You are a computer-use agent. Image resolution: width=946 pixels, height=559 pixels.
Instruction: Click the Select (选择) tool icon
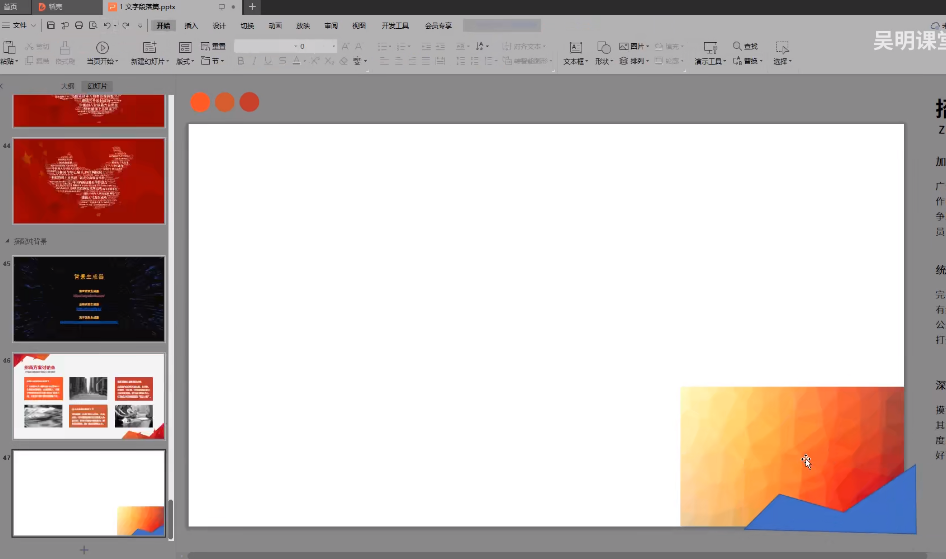(782, 48)
